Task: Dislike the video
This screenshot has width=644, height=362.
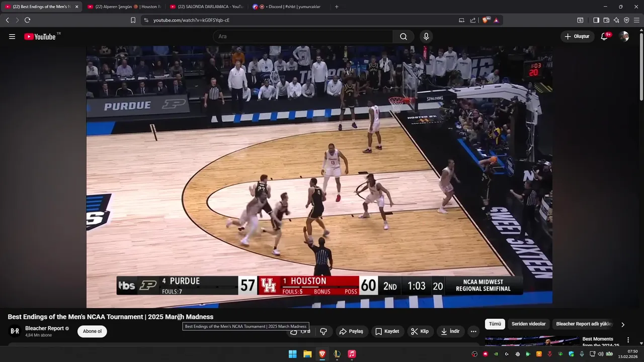Action: pyautogui.click(x=324, y=331)
